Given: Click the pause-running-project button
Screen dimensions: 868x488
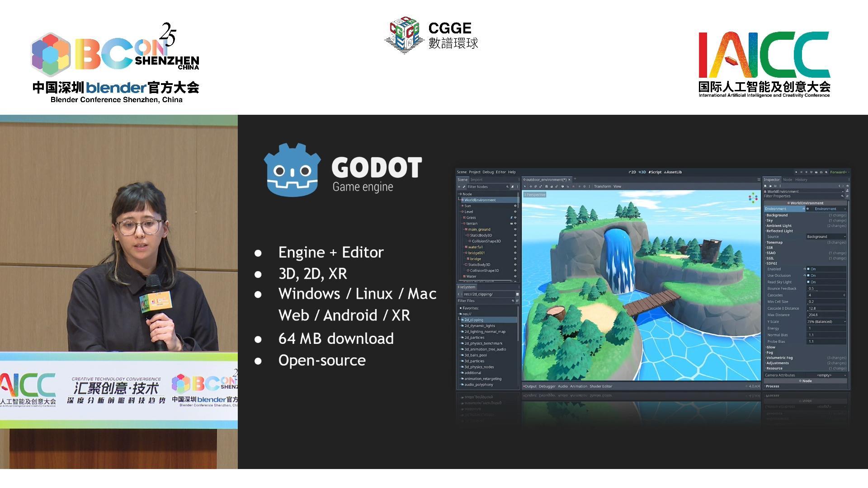Looking at the screenshot, I should tap(801, 172).
